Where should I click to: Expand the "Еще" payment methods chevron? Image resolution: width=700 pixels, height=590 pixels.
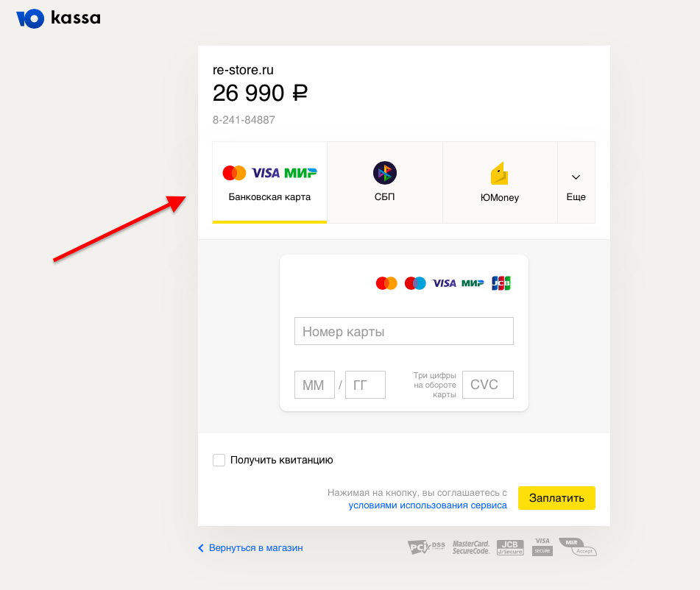pos(576,177)
